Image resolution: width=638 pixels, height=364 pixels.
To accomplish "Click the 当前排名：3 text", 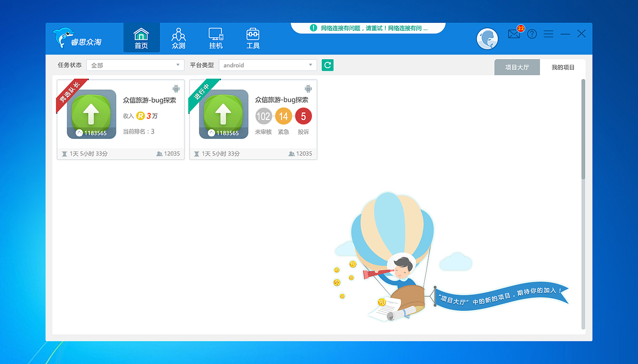I will pyautogui.click(x=139, y=131).
